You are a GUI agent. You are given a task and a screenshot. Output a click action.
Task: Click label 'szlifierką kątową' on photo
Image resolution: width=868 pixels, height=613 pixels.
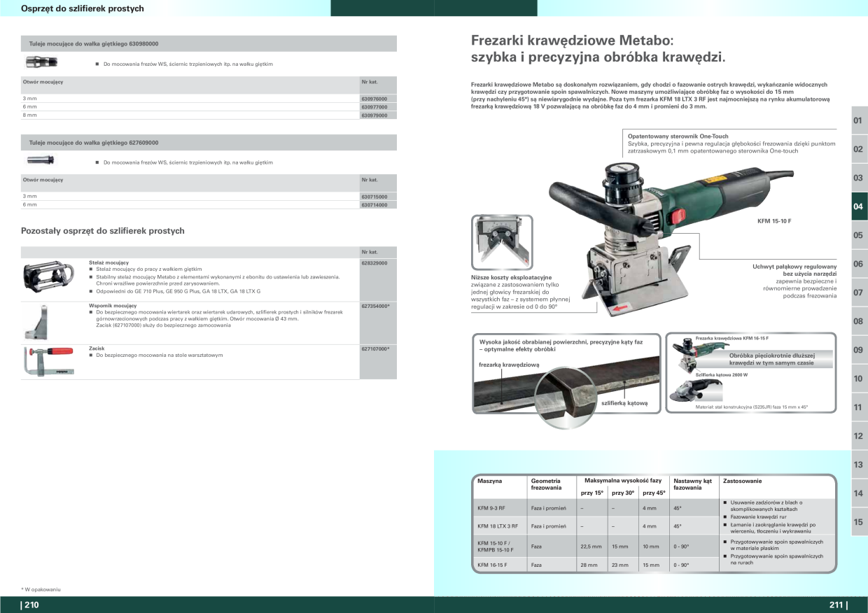(x=625, y=403)
